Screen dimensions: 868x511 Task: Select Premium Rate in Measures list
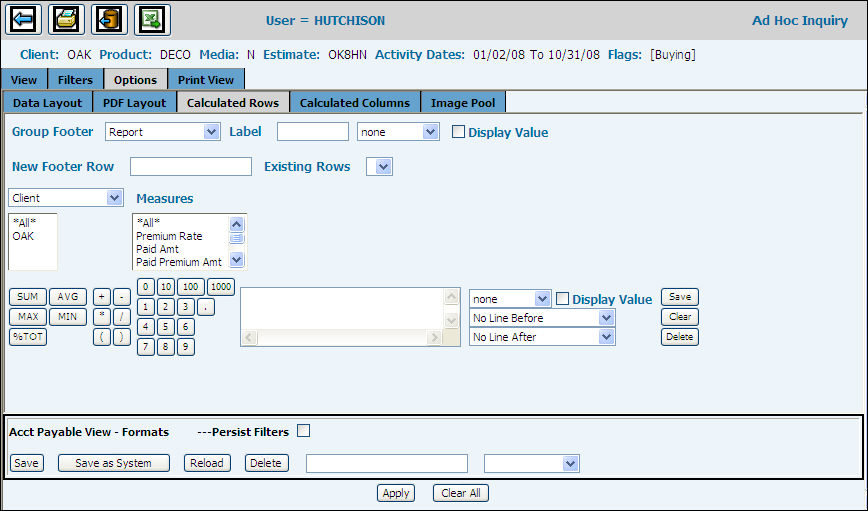(169, 236)
